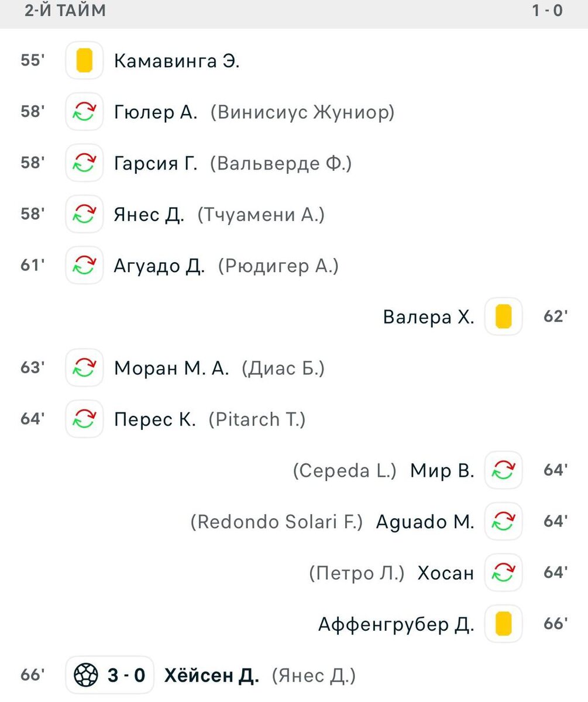Click assist name Янес Д. in goal row

[314, 676]
